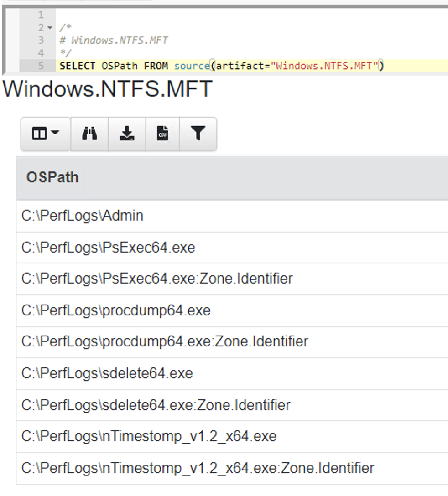Screen dimensions: 448x496
Task: Click the Windows.NTFS.MFT heading
Action: click(107, 89)
